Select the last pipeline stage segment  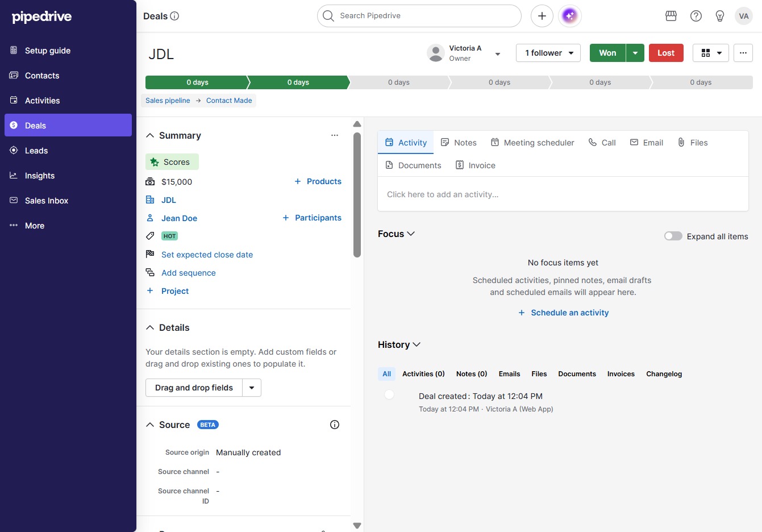click(702, 82)
